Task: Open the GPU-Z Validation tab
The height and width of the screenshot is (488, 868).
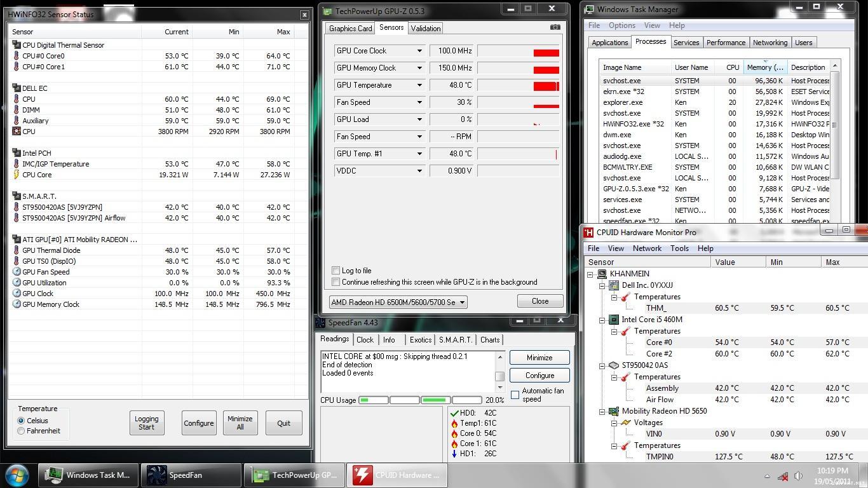Action: point(426,29)
